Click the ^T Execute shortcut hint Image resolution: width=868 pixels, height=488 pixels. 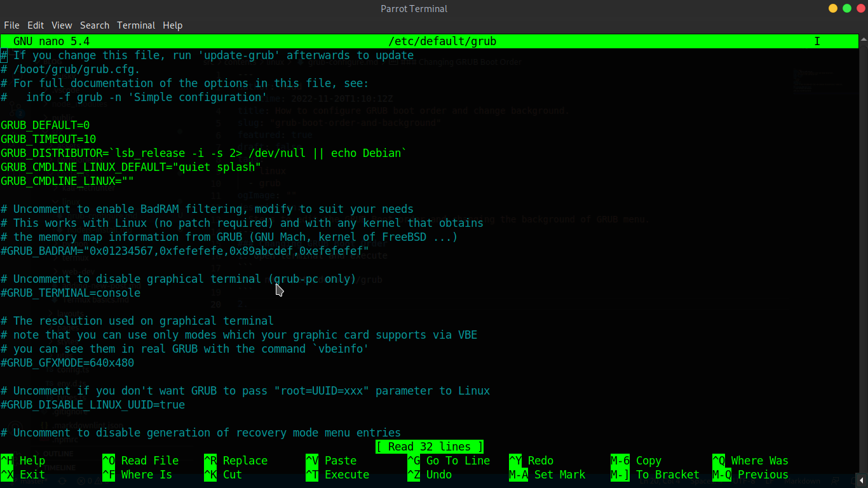pos(337,475)
